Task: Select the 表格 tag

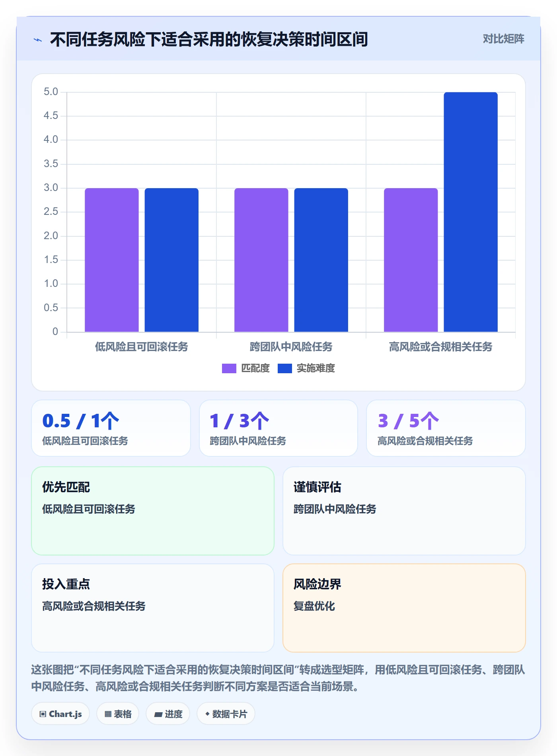Action: click(118, 714)
